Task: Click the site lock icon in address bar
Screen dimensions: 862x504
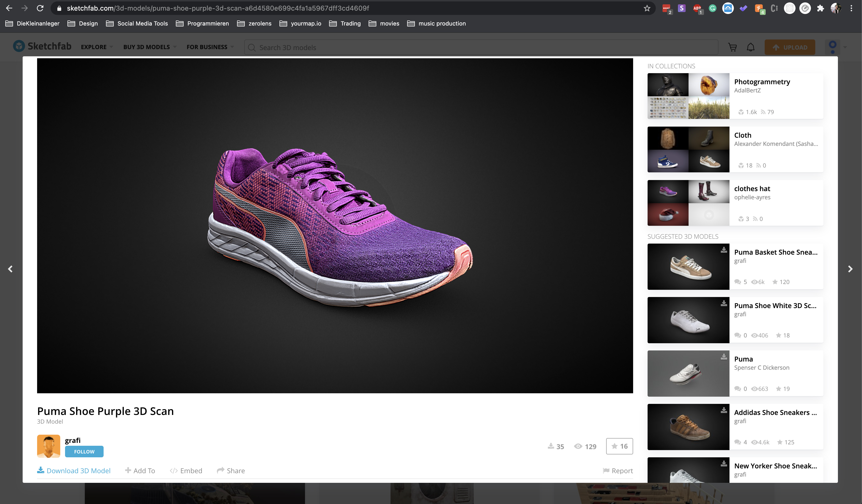Action: [59, 8]
